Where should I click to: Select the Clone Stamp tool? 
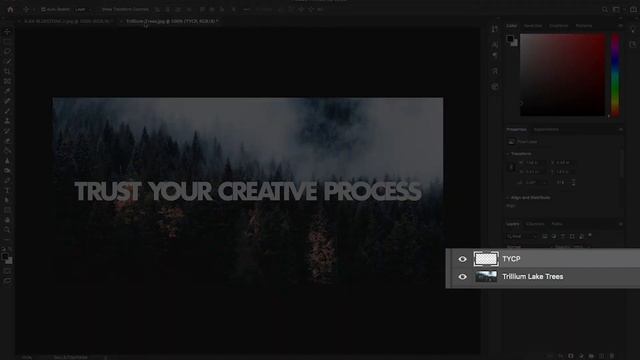click(7, 121)
